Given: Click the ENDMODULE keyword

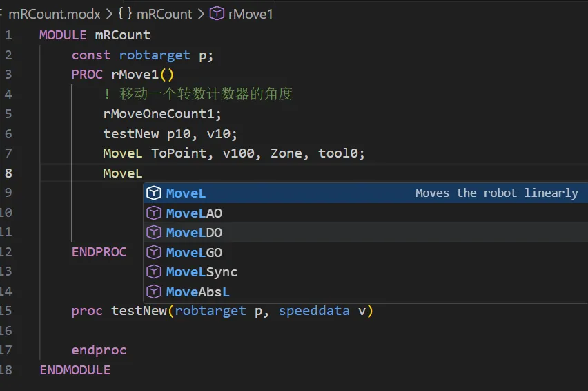Looking at the screenshot, I should point(75,370).
